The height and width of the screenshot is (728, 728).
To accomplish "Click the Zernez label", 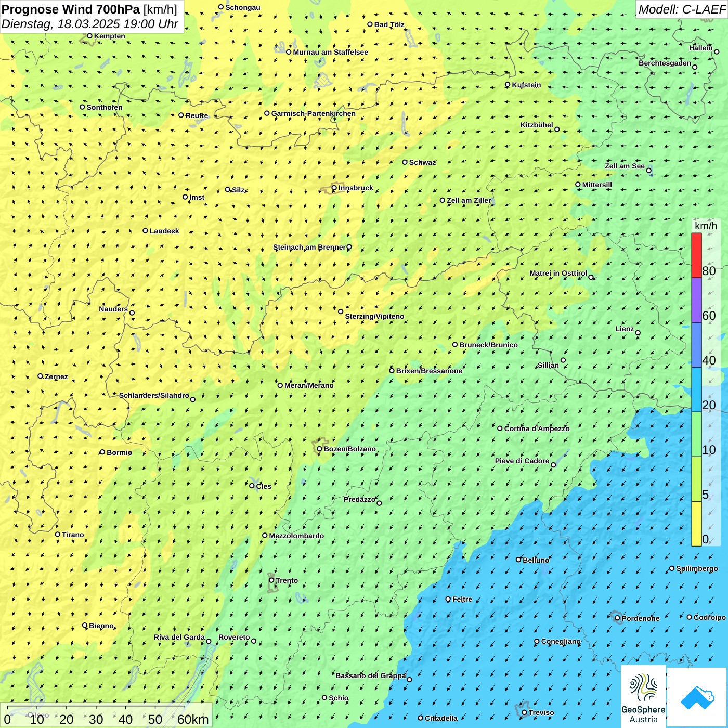I will pos(56,376).
